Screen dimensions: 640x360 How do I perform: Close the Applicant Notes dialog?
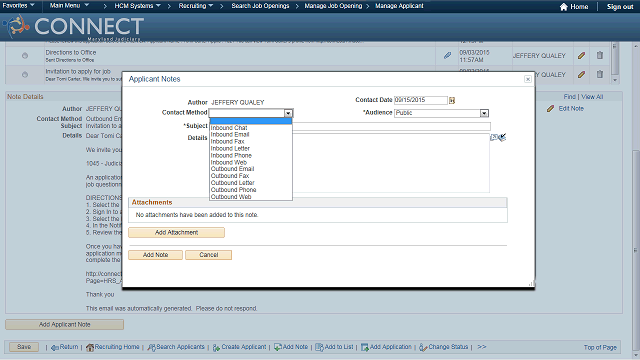click(528, 79)
